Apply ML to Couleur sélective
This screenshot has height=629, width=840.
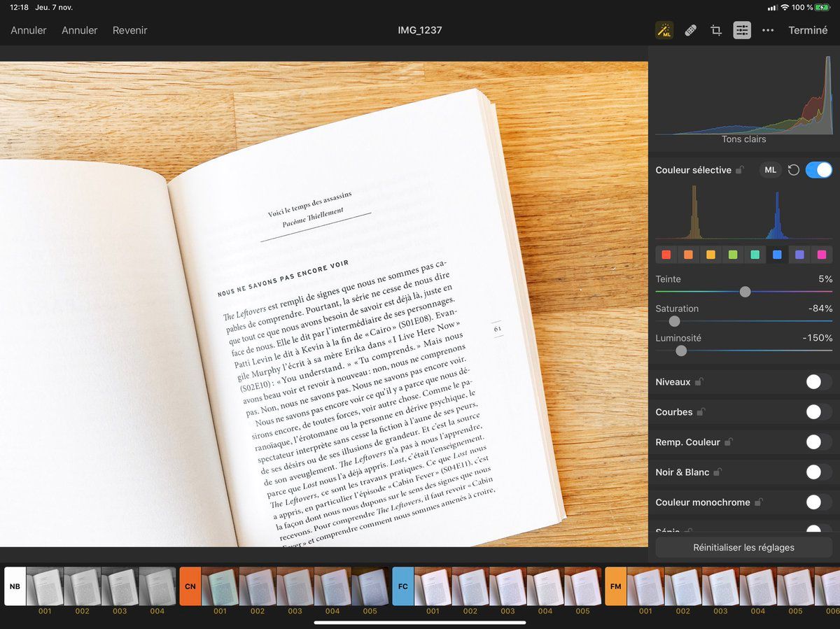(x=770, y=170)
